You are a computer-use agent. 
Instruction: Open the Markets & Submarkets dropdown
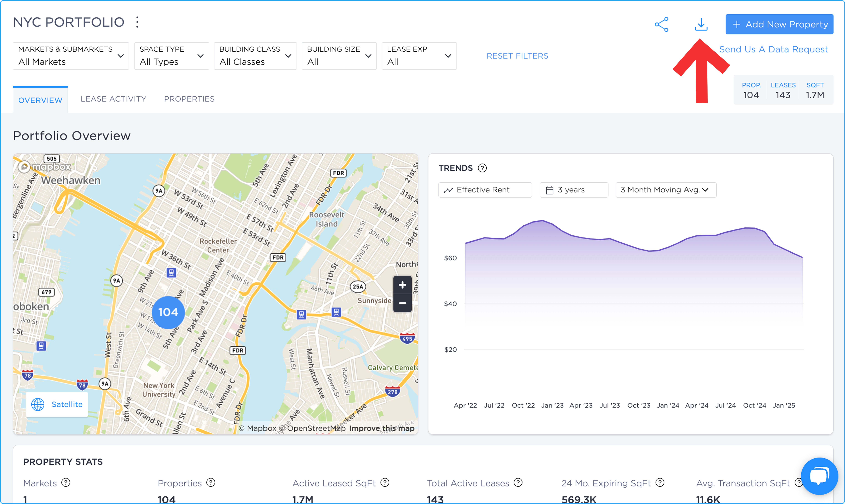click(71, 56)
